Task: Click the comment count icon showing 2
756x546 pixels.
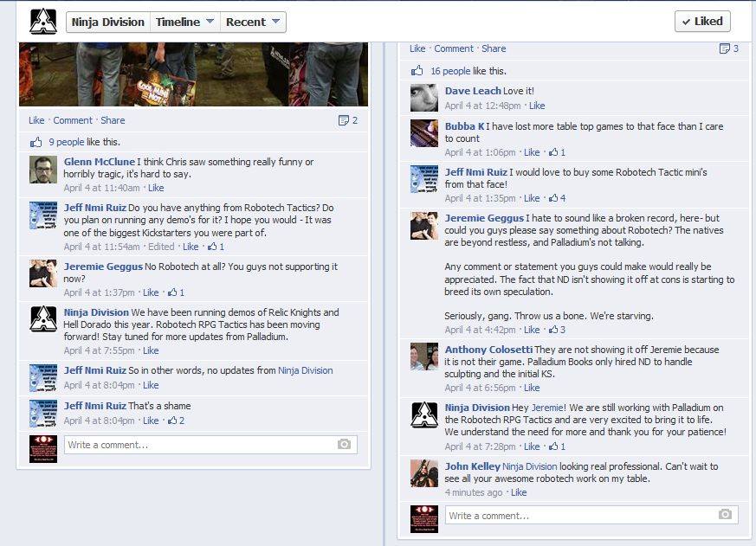Action: coord(348,120)
